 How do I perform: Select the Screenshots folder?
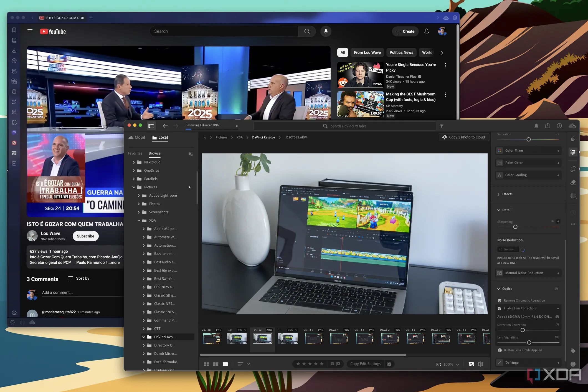[x=158, y=212]
